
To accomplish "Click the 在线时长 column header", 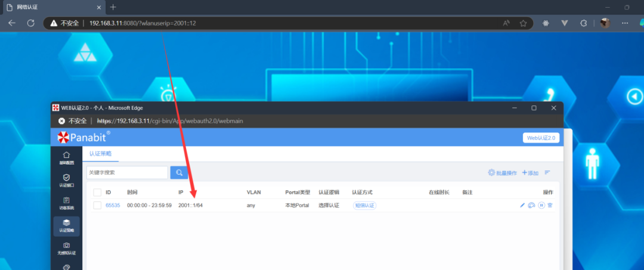I will click(x=439, y=193).
